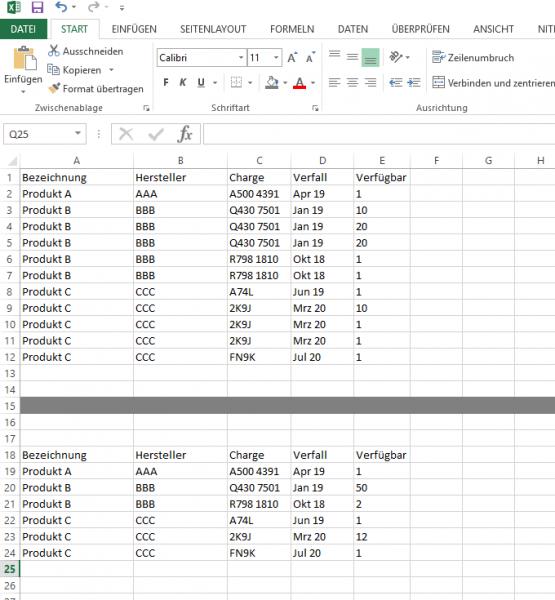
Task: Open the Undo history dropdown arrow
Action: (74, 7)
